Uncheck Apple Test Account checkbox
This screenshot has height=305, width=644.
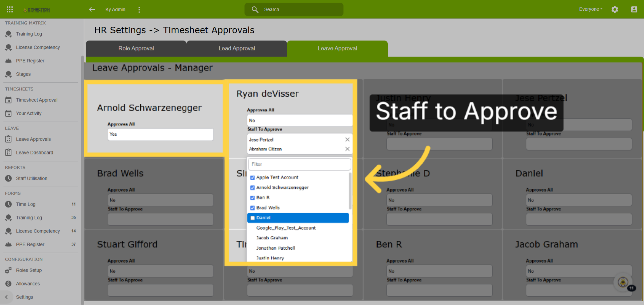pyautogui.click(x=252, y=177)
